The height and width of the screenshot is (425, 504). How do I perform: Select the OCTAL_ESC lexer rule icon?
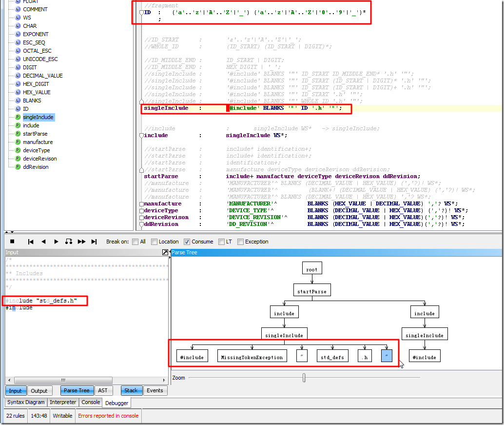(18, 51)
